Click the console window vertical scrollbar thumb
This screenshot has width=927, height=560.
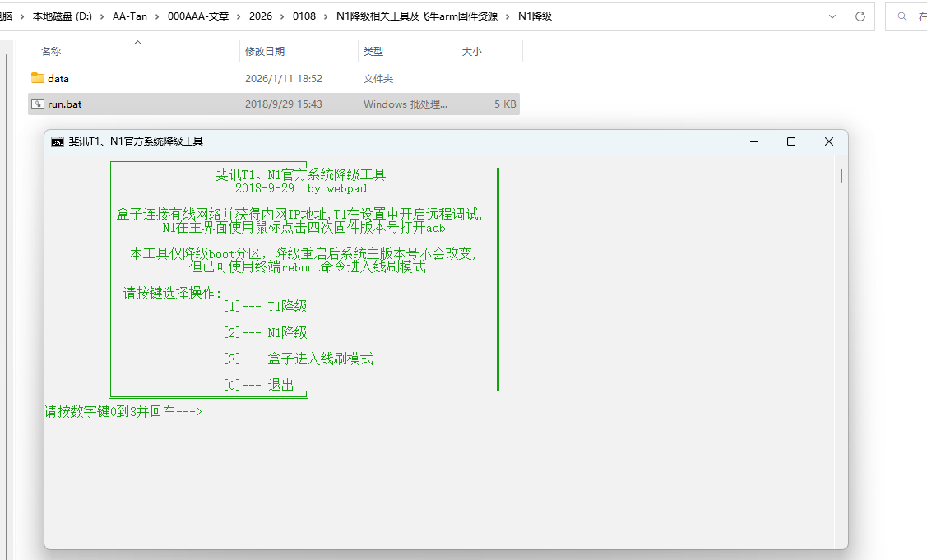coord(841,175)
